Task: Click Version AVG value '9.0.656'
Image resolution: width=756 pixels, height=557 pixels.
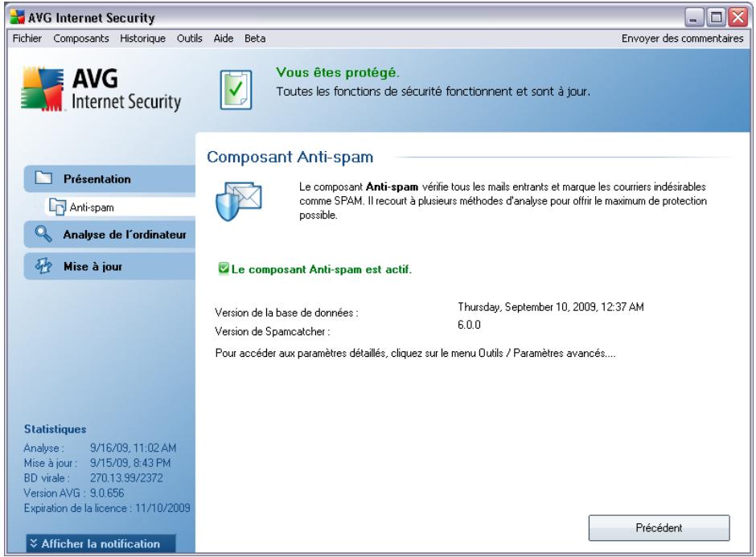Action: 107,493
